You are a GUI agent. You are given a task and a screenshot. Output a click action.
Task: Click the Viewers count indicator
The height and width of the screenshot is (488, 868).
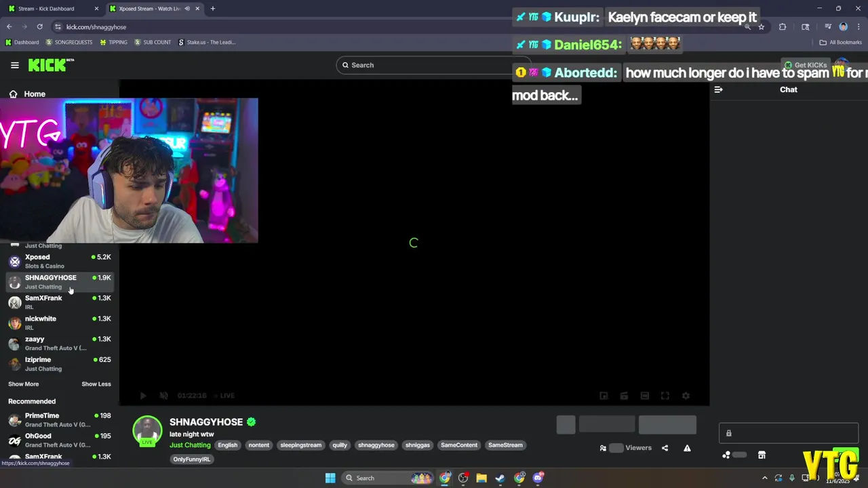click(625, 448)
